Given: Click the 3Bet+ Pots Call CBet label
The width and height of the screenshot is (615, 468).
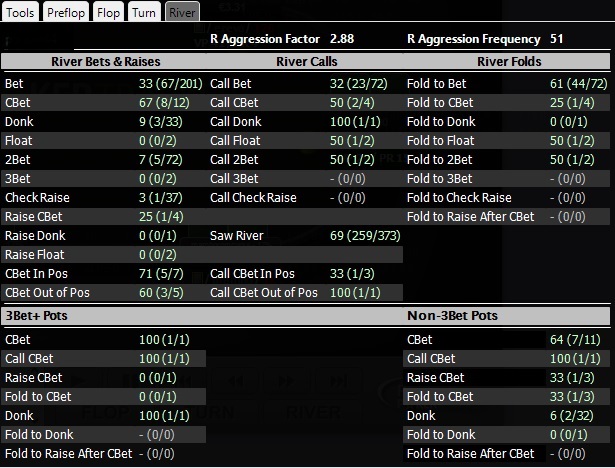Looking at the screenshot, I should pyautogui.click(x=29, y=359).
